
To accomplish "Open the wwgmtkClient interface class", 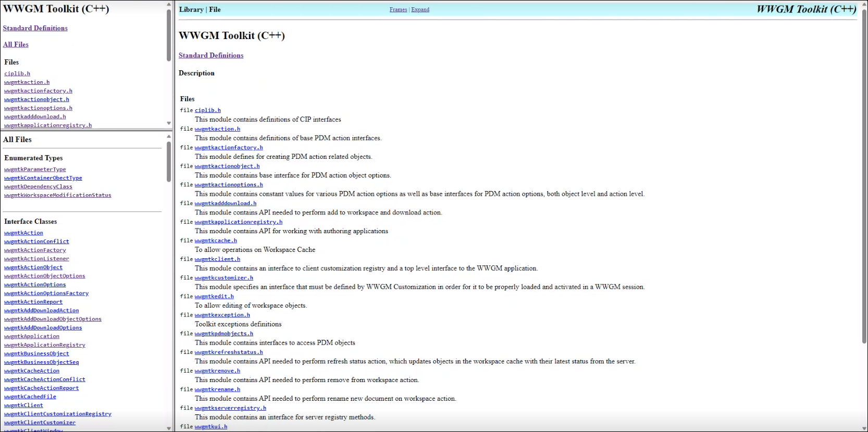I will 23,405.
